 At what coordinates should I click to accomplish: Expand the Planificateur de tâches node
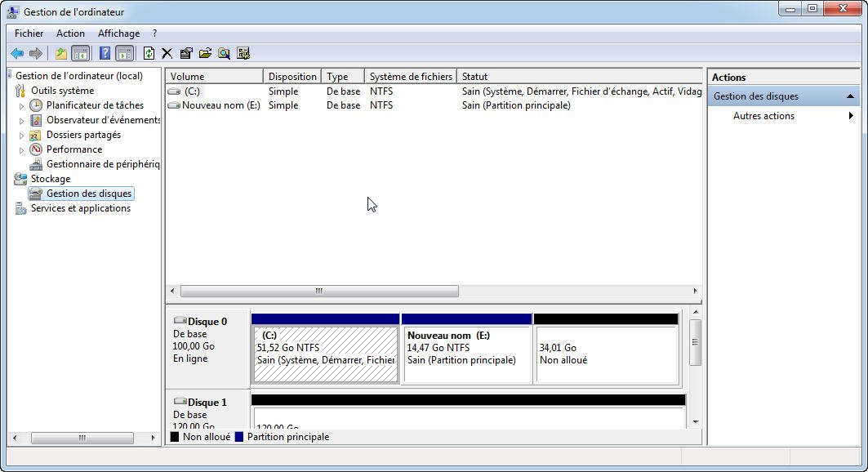click(21, 105)
